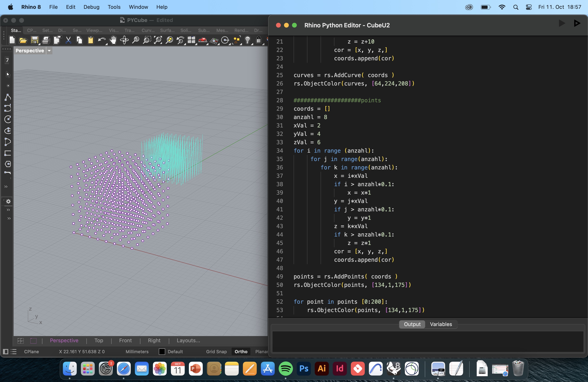
Task: Switch to the Variables tab
Action: tap(441, 324)
